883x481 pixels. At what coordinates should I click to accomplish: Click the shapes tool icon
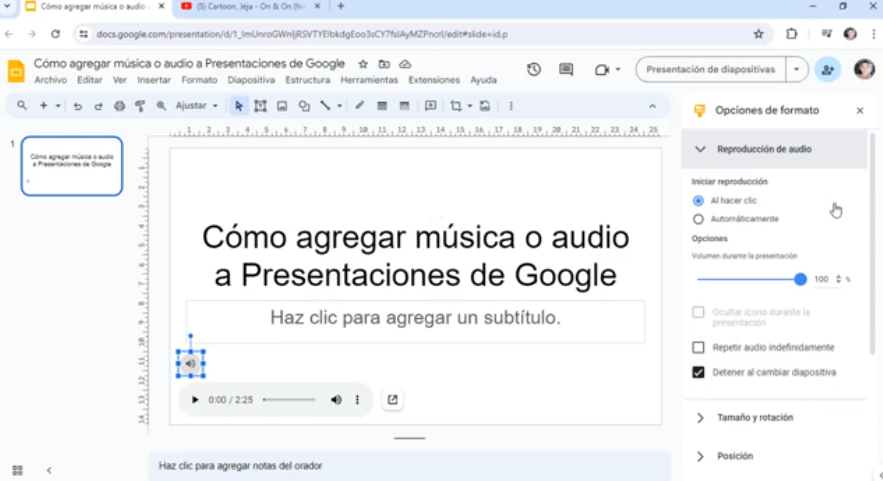[x=304, y=106]
